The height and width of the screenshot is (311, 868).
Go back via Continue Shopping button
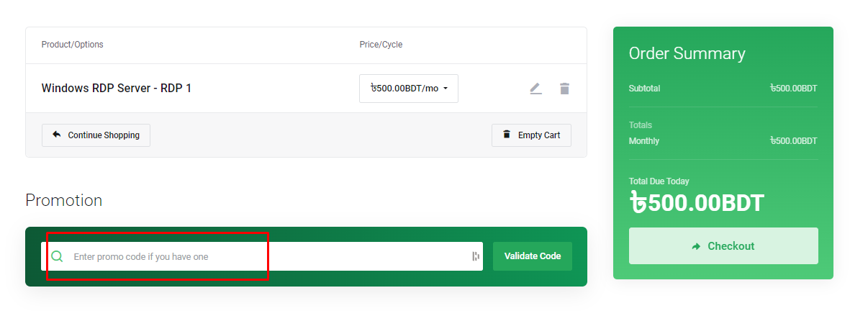point(96,135)
